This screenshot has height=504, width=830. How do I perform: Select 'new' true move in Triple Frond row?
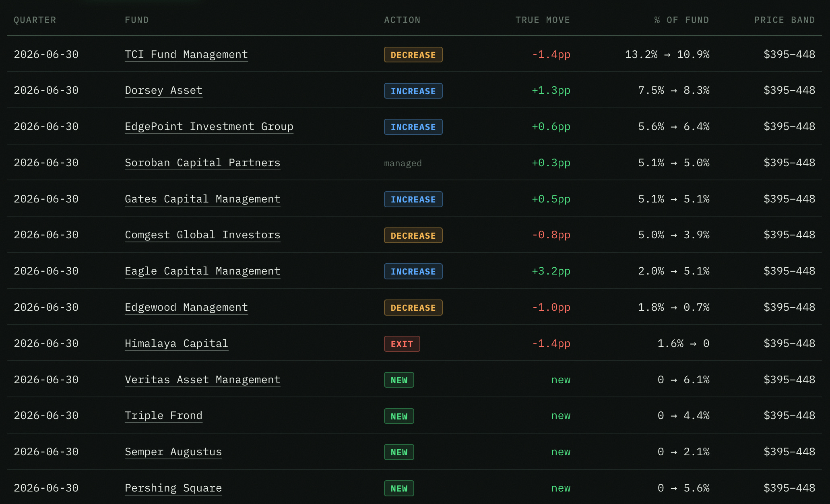(561, 415)
